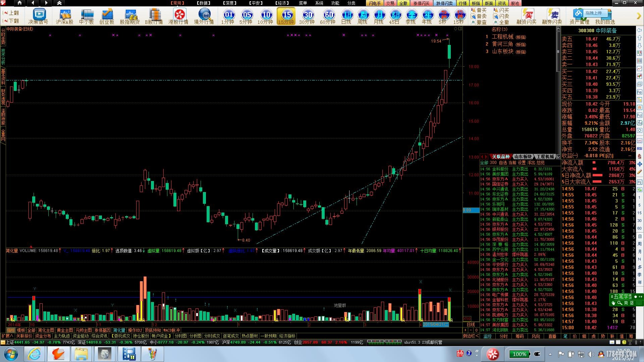Switch chart to 5分钟 period
The height and width of the screenshot is (362, 644).
246,16
